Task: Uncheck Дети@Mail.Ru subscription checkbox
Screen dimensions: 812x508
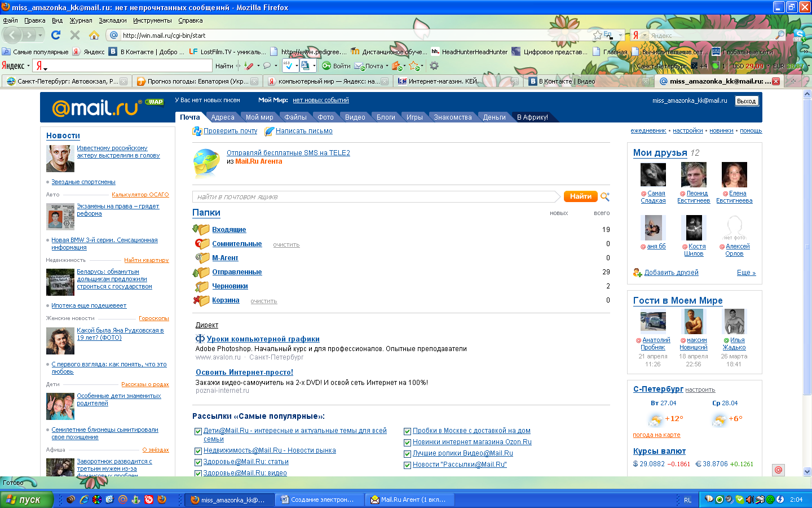Action: (198, 431)
